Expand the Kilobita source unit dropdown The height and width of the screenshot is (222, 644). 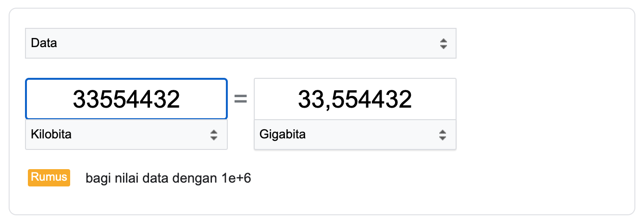coord(126,135)
